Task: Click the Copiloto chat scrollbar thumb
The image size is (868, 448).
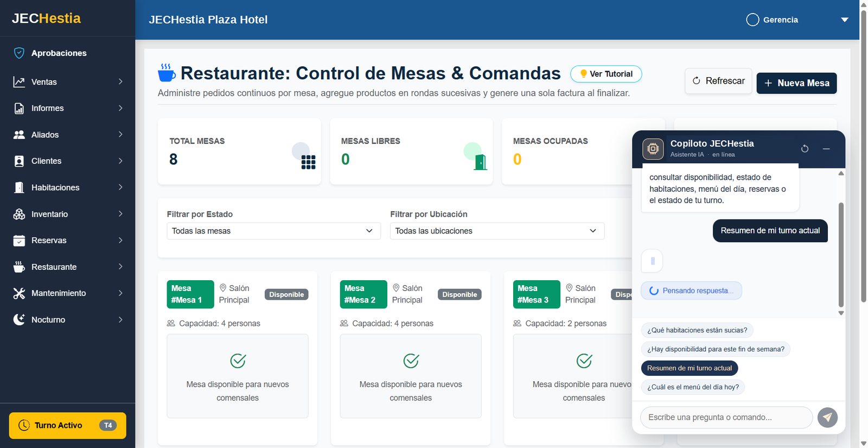Action: [841, 255]
